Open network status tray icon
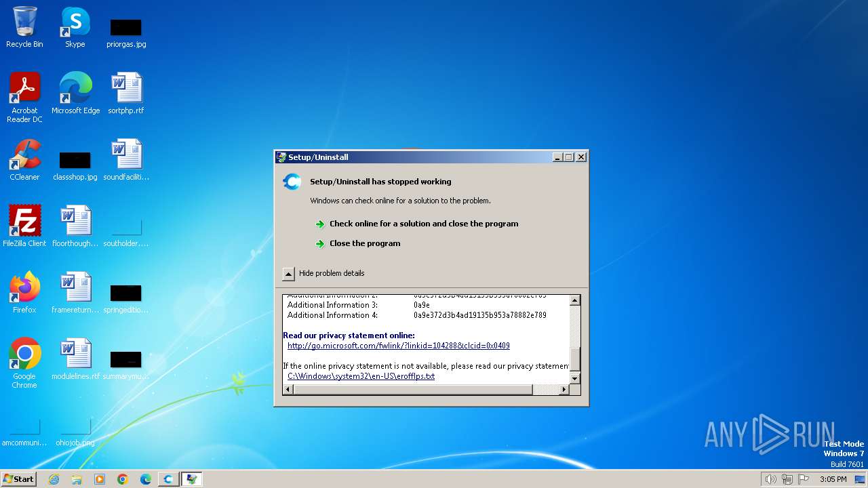 (x=787, y=479)
